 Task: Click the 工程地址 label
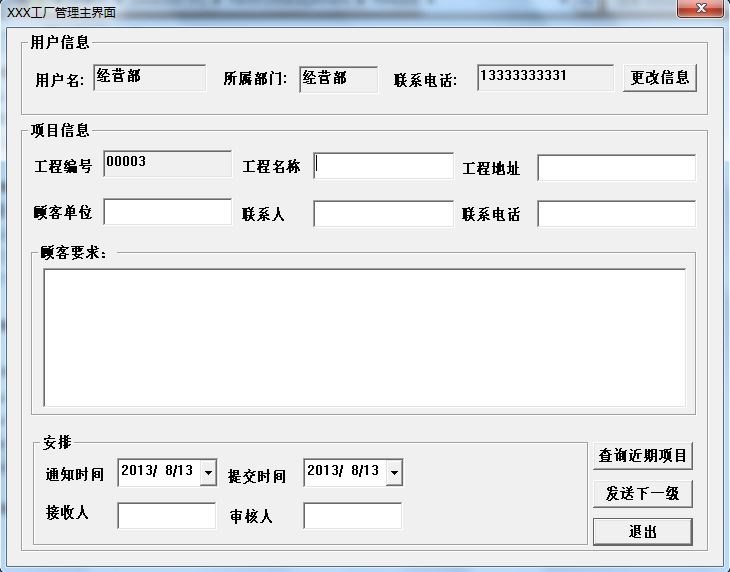click(x=491, y=168)
